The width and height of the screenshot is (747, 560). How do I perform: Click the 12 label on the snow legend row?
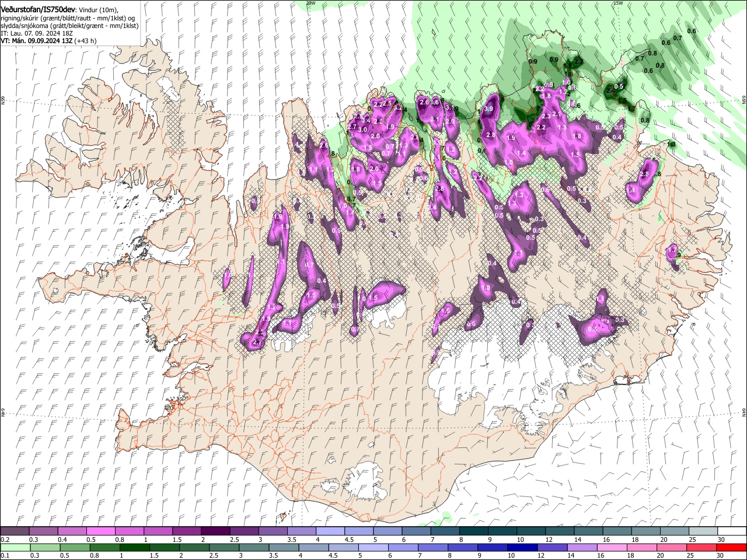549,540
